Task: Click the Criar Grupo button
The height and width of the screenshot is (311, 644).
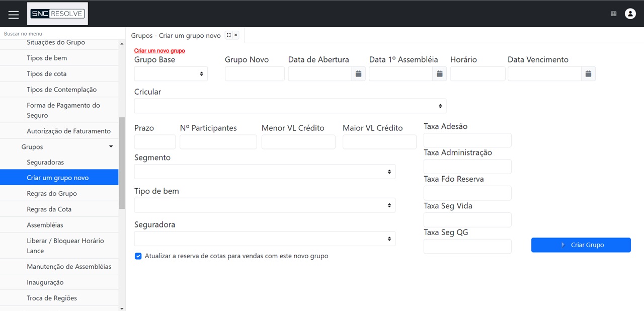Action: coord(581,245)
